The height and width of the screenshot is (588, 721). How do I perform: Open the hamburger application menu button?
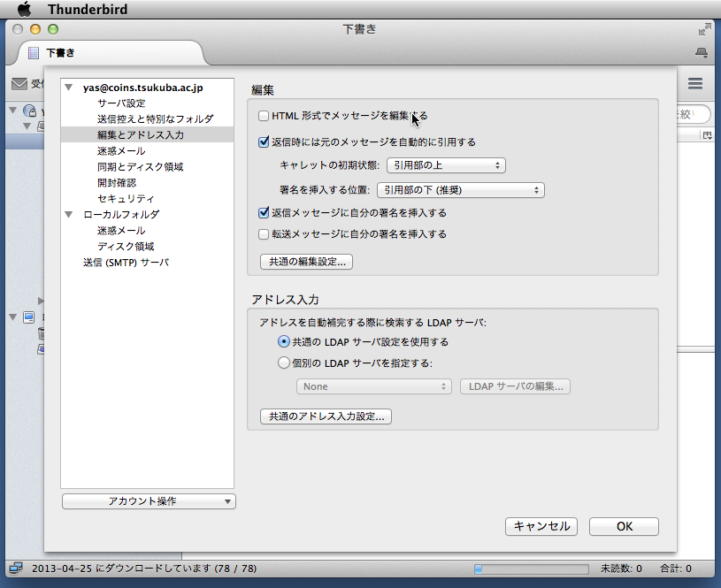[x=694, y=83]
